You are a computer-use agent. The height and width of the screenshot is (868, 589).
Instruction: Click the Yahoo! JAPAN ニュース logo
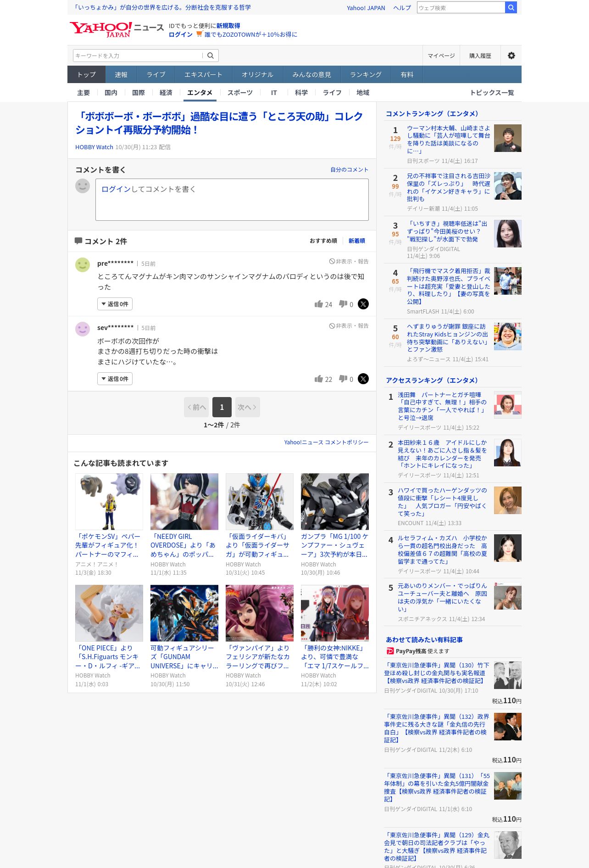pos(117,29)
